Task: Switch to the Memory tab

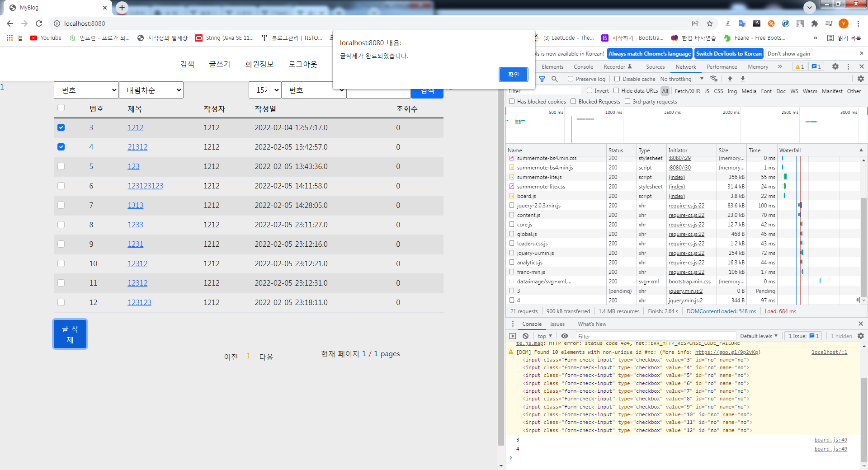Action: click(x=758, y=67)
